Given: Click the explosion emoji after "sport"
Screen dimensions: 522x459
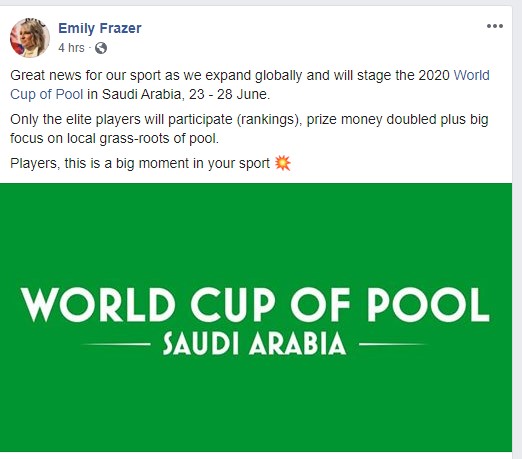Looking at the screenshot, I should pyautogui.click(x=283, y=163).
